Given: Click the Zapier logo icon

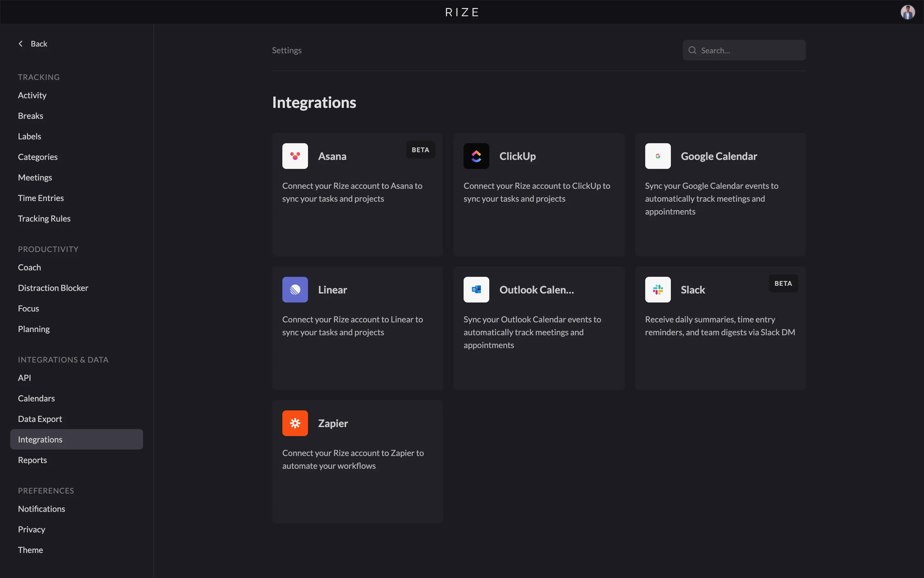Looking at the screenshot, I should (x=295, y=423).
